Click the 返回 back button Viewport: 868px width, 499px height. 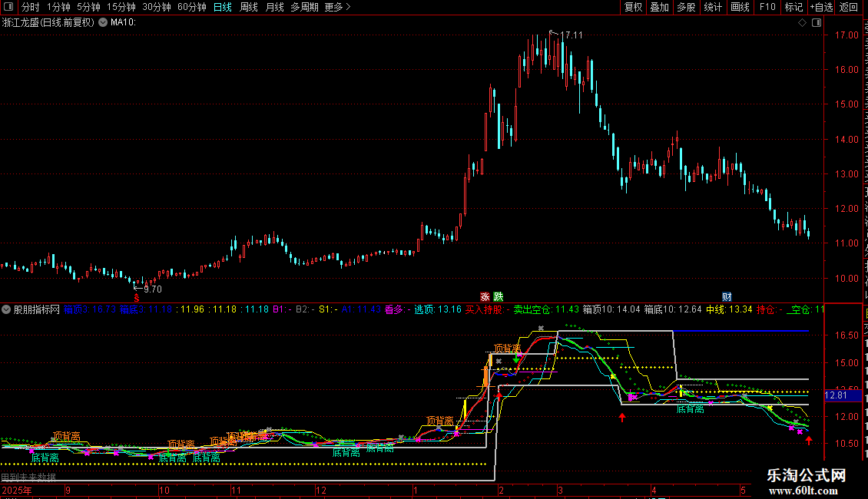pyautogui.click(x=849, y=7)
